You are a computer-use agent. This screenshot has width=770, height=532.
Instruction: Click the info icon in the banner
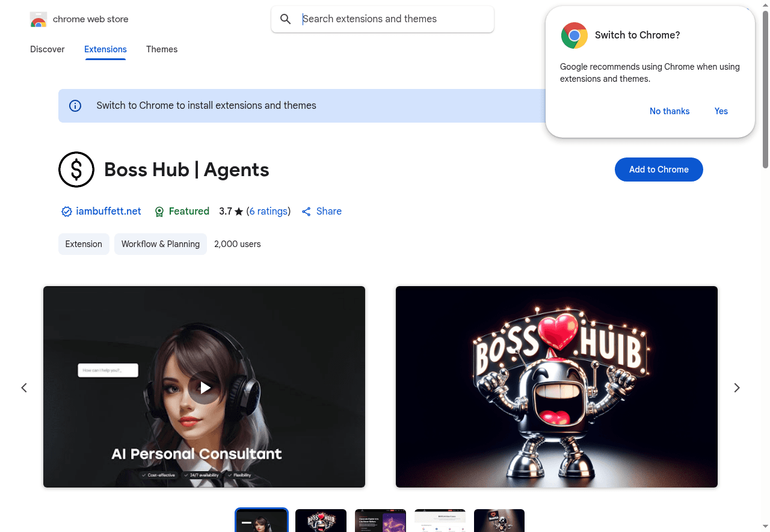click(75, 105)
